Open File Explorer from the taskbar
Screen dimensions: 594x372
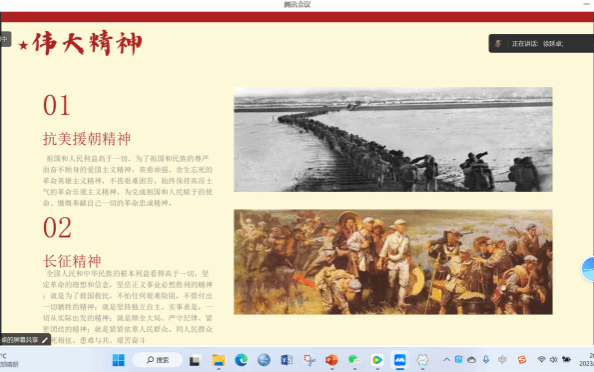[219, 360]
